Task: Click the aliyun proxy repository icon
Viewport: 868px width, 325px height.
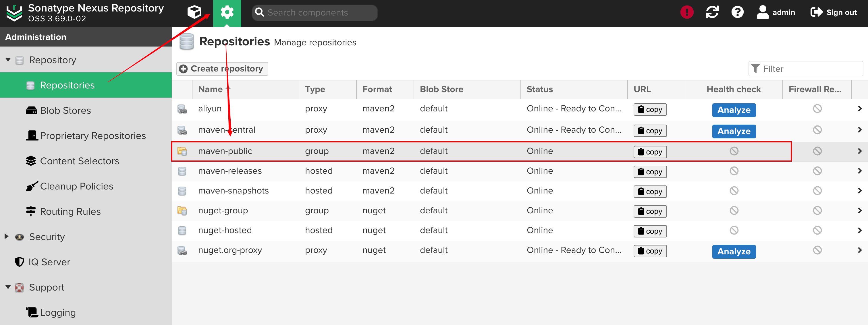Action: pyautogui.click(x=182, y=109)
